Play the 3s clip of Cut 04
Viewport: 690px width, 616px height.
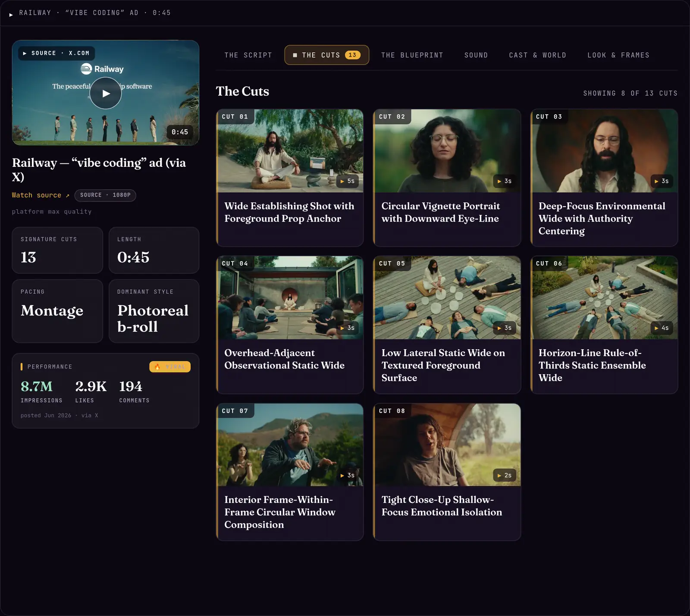[347, 328]
